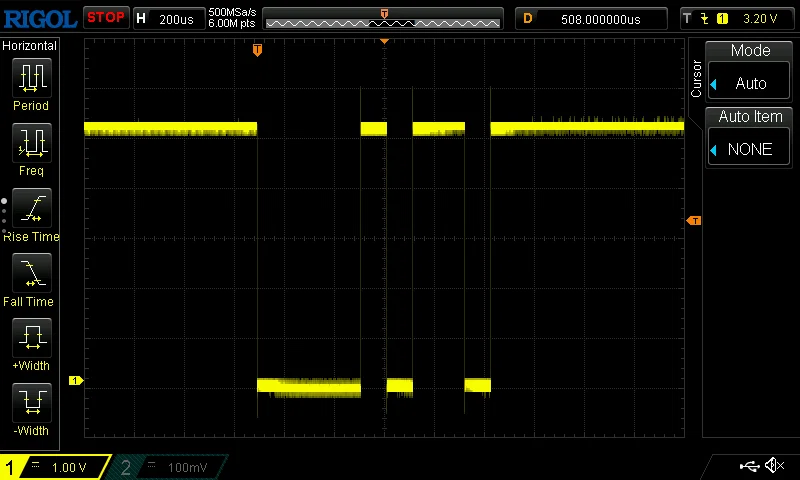This screenshot has width=800, height=480.
Task: Open the cursor Mode Auto option
Action: tap(749, 83)
